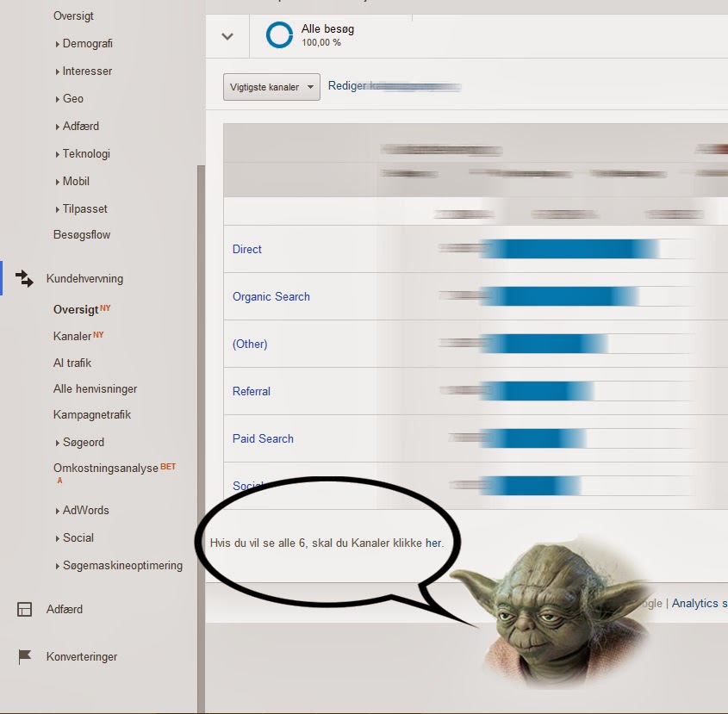Open the Kundehvervning section icon
The width and height of the screenshot is (728, 714).
point(24,278)
